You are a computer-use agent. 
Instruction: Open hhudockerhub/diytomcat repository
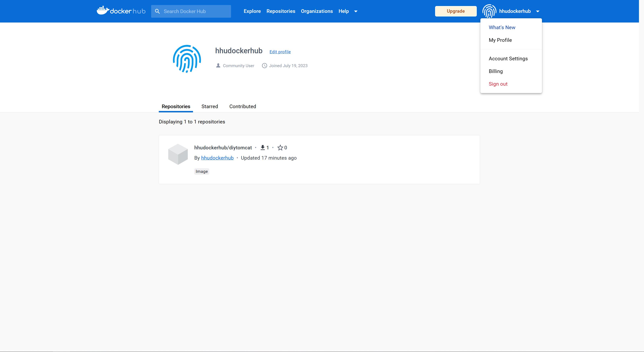(223, 148)
